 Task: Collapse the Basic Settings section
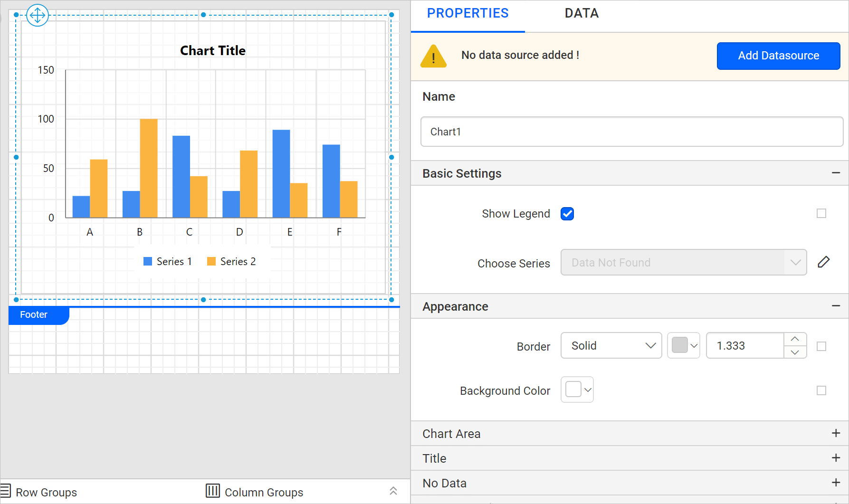pos(836,173)
